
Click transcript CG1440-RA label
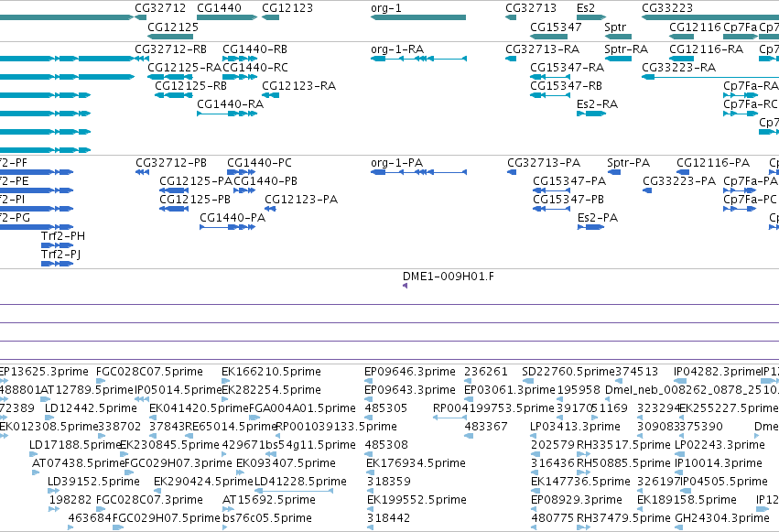click(x=230, y=104)
